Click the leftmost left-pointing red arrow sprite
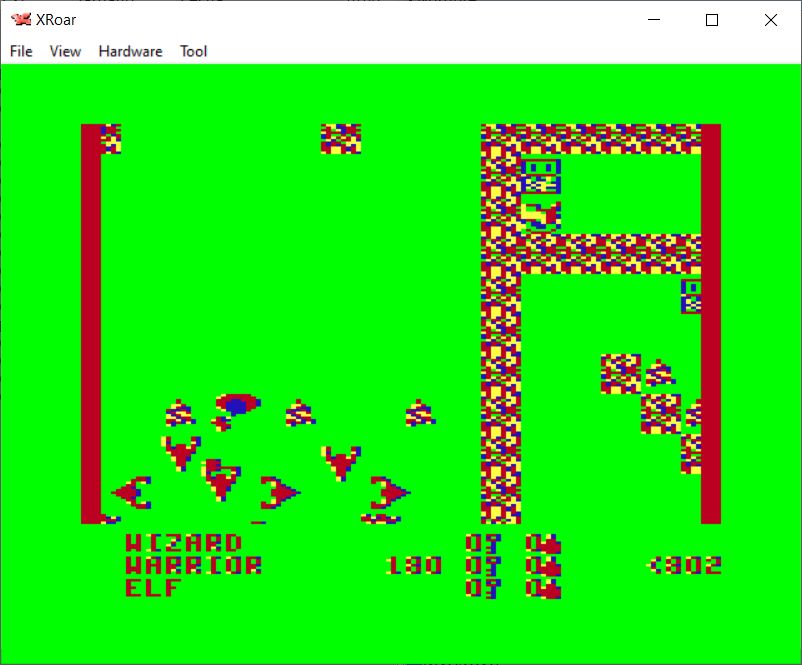Screen dimensions: 802x665 click(131, 493)
